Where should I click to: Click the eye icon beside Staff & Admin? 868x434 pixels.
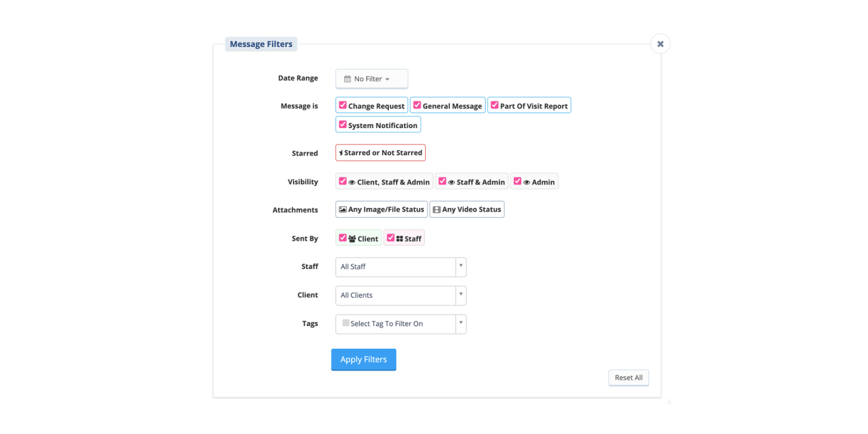point(452,182)
